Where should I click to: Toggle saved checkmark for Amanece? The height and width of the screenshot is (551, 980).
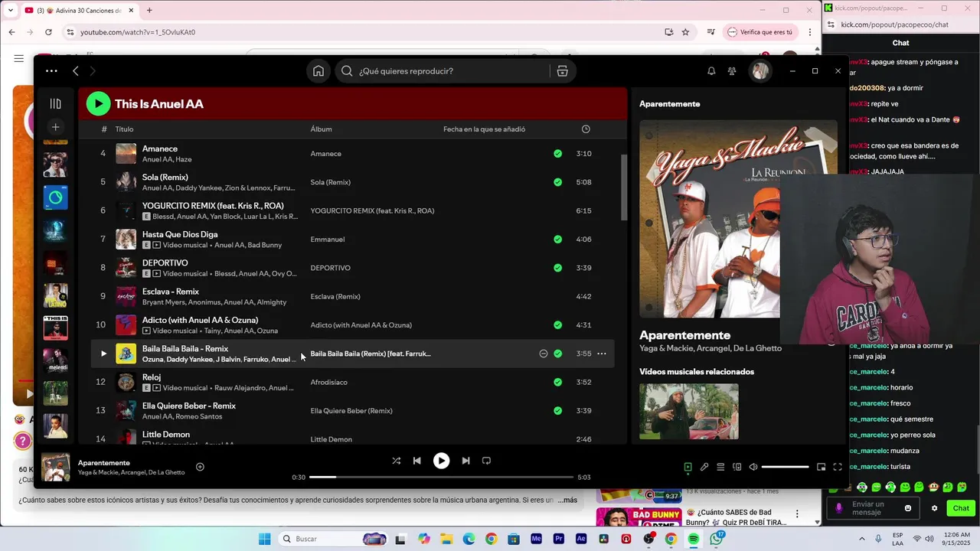[557, 154]
